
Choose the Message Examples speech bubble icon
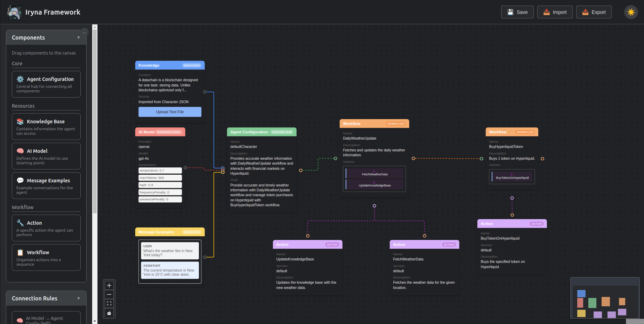20,181
